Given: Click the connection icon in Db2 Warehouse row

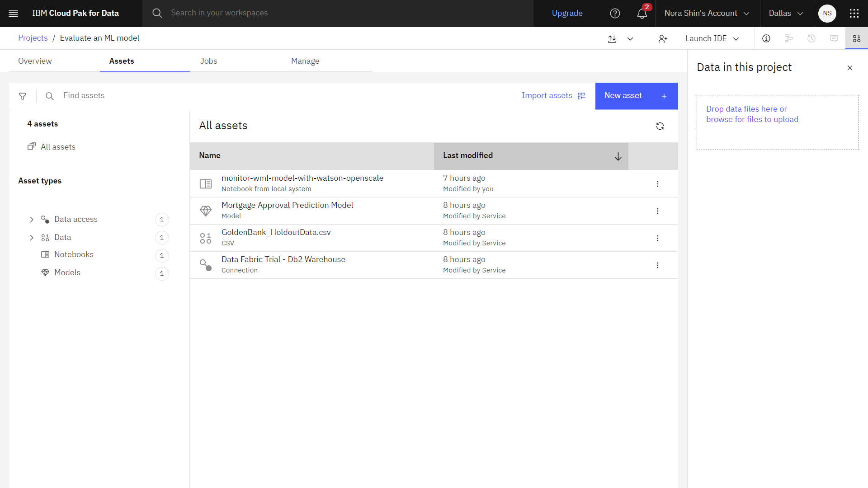Looking at the screenshot, I should point(206,265).
